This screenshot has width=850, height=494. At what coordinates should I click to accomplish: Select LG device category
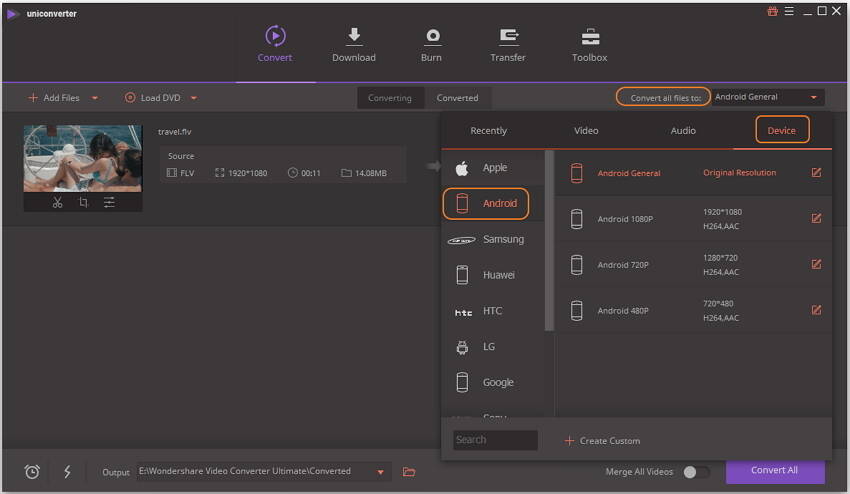point(493,347)
